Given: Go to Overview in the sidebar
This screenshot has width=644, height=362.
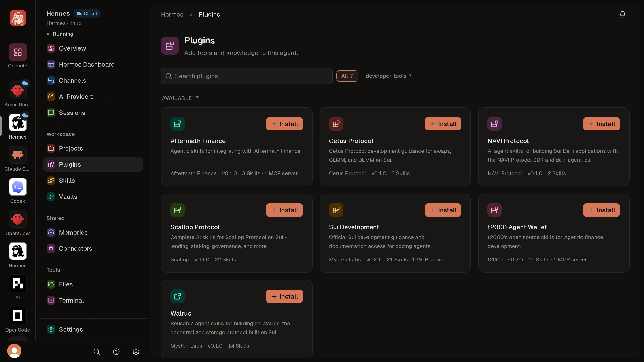Looking at the screenshot, I should click(93, 48).
